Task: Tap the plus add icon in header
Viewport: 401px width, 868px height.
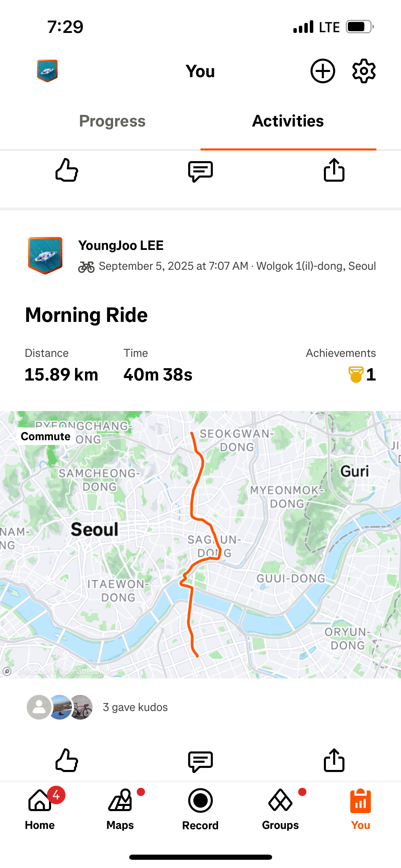Action: 323,71
